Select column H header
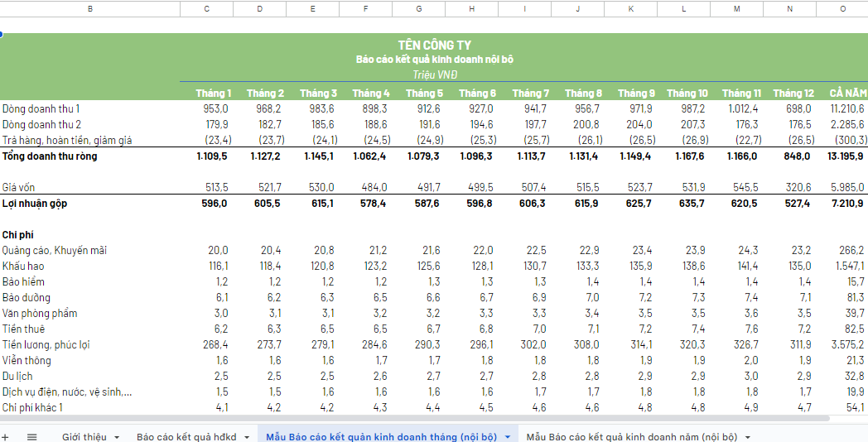The height and width of the screenshot is (442, 868). coord(471,8)
